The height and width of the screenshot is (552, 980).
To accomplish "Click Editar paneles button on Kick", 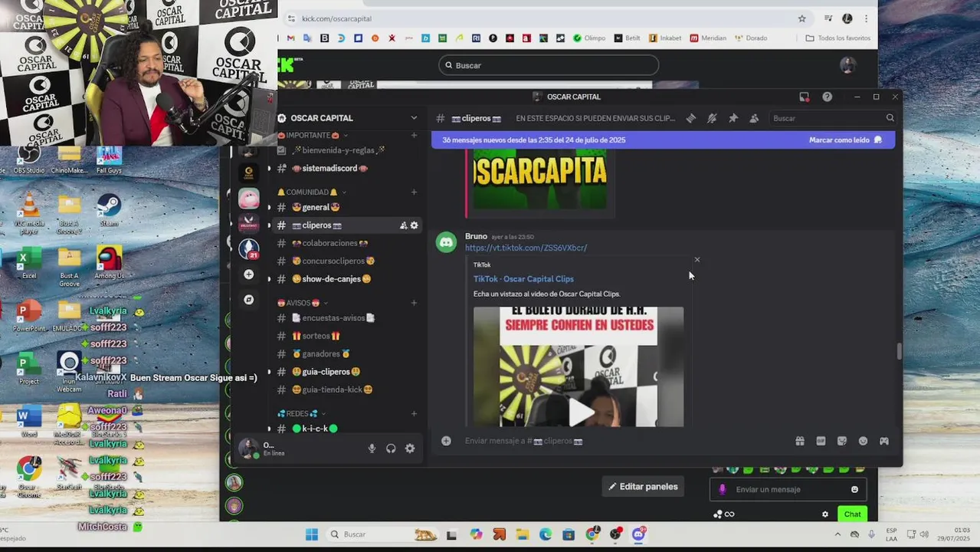I will click(x=643, y=487).
